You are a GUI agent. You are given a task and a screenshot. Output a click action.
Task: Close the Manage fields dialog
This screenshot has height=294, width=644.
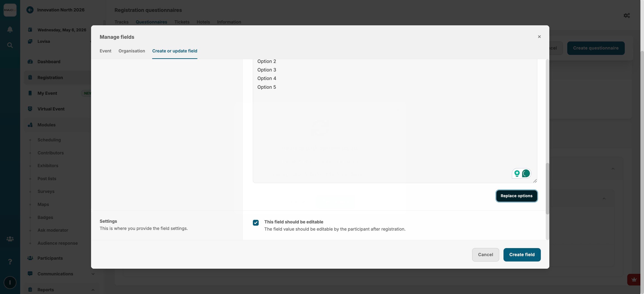coord(539,37)
